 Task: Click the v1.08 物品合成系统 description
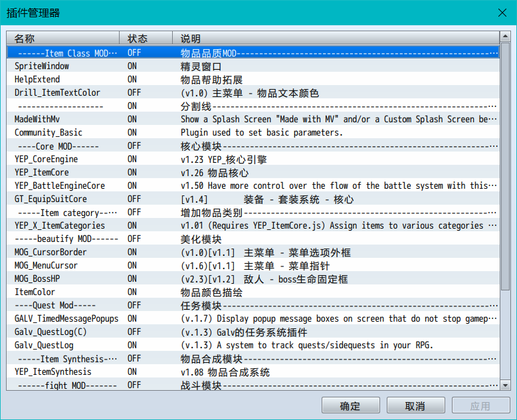point(225,372)
